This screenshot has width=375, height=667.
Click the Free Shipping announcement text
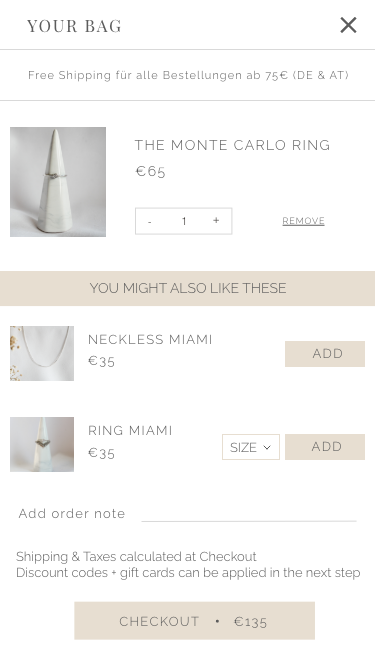pos(188,75)
